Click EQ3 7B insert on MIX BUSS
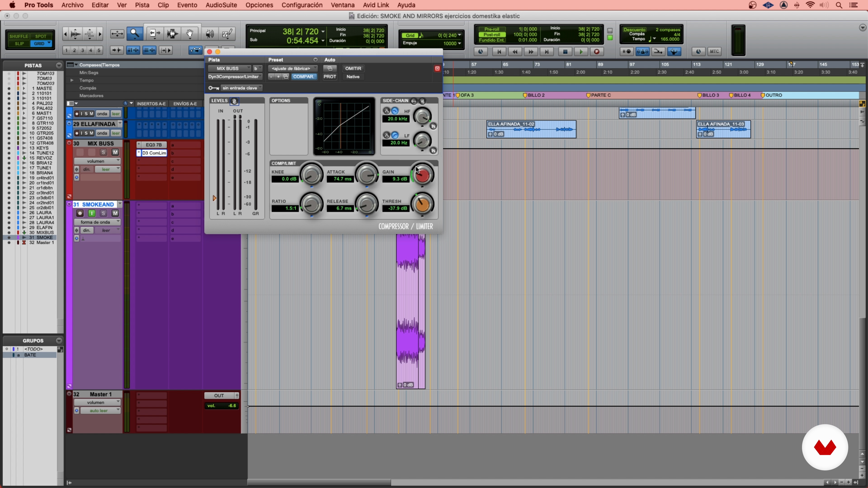Image resolution: width=868 pixels, height=488 pixels. coord(154,145)
